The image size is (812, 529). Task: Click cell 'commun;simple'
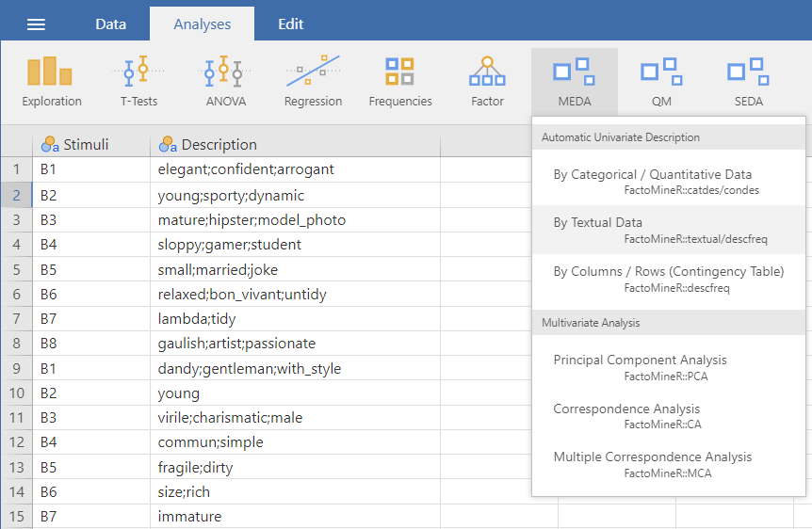point(295,442)
